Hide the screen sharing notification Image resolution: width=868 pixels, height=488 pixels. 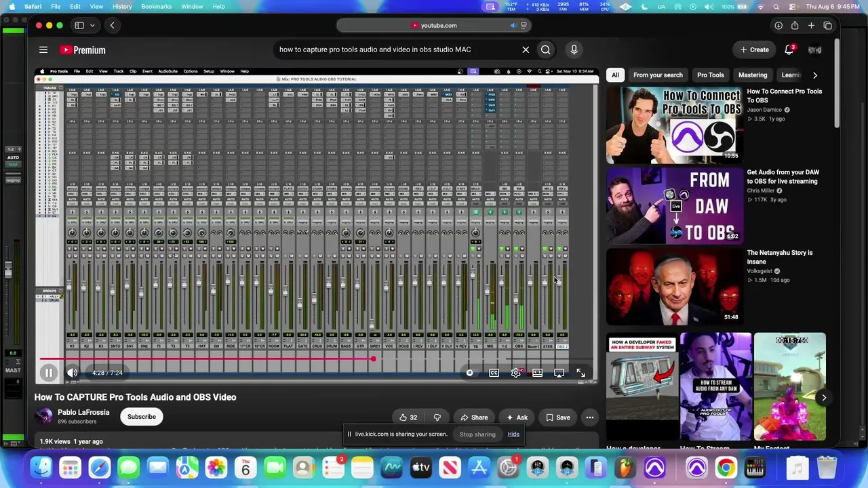513,434
